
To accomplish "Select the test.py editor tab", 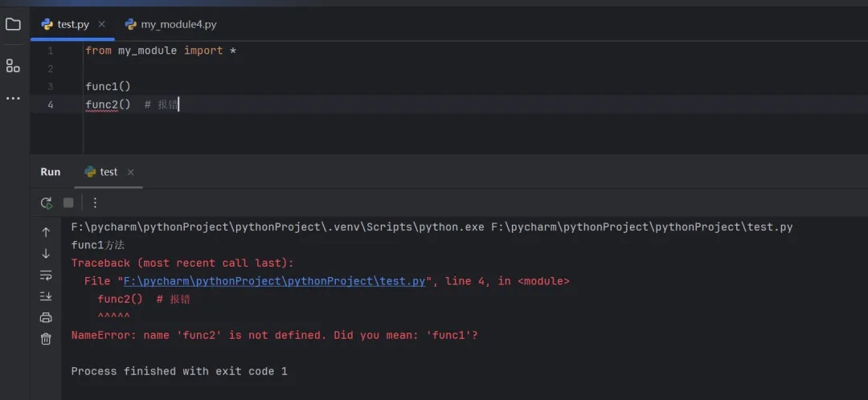I will tap(72, 24).
